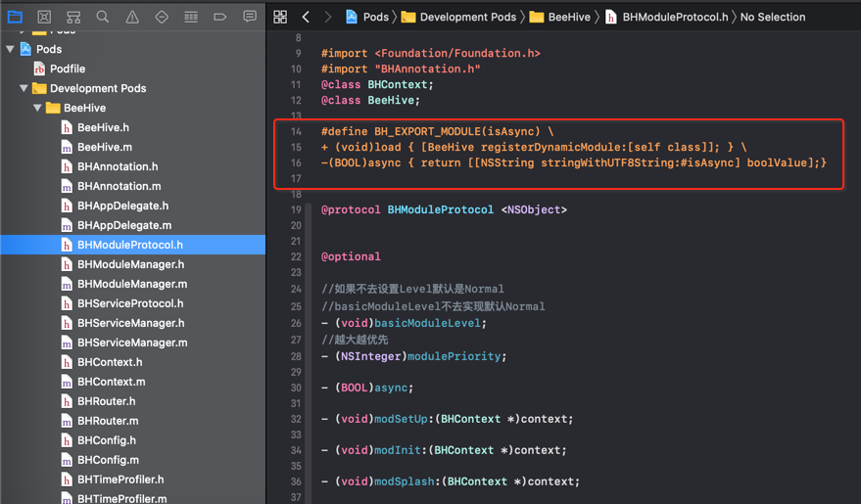Click @class BHContext declaration

pyautogui.click(x=377, y=84)
